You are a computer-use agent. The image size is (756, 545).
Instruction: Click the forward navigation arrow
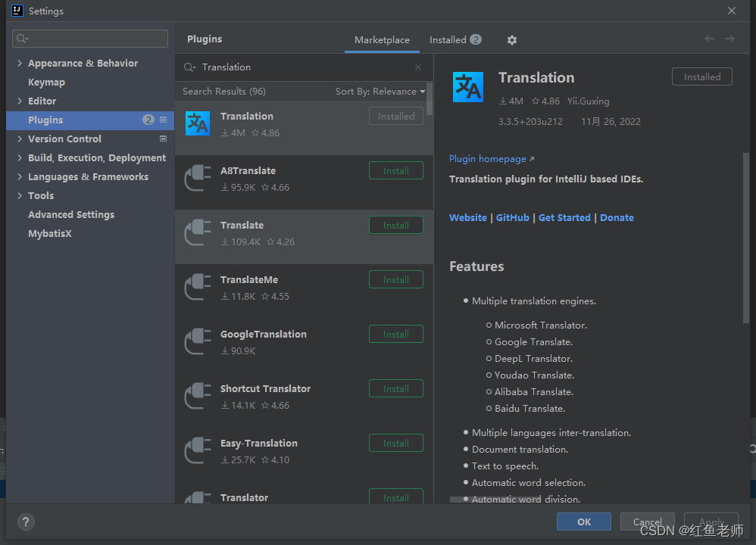[x=729, y=39]
